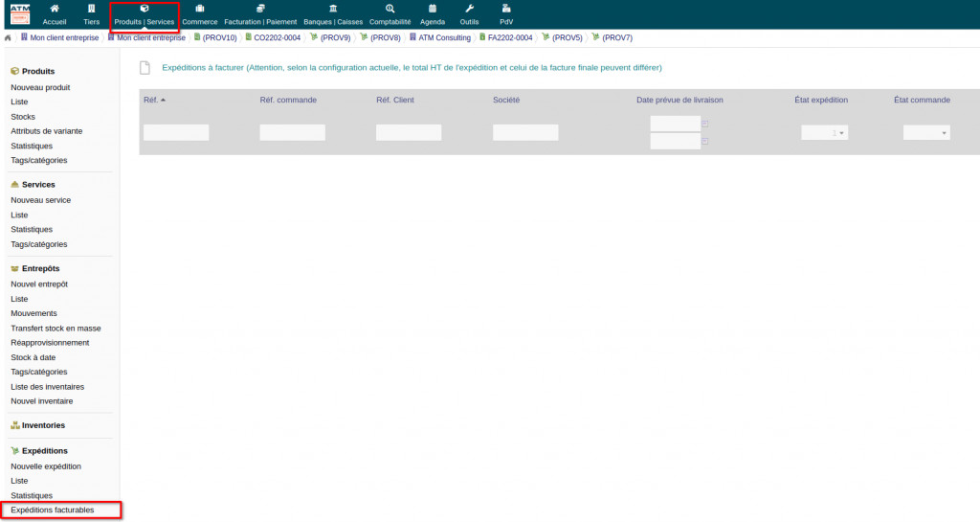This screenshot has height=522, width=980.
Task: Open the Outils menu
Action: pyautogui.click(x=469, y=14)
